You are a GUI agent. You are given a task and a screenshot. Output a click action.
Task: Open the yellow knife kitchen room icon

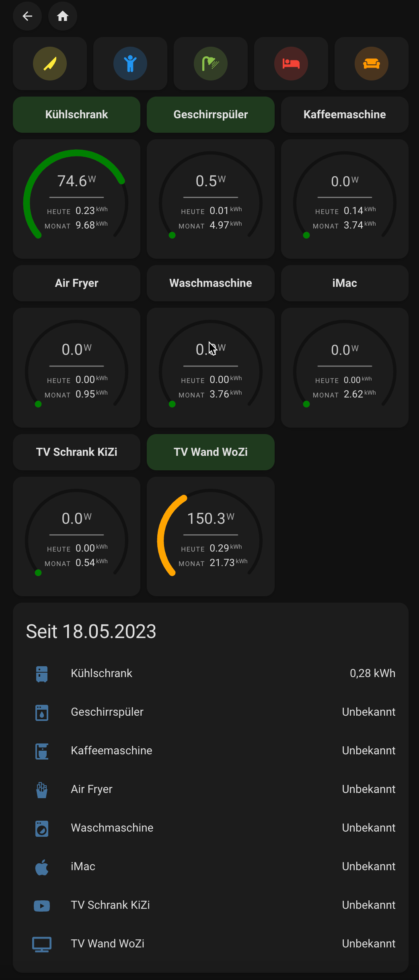pyautogui.click(x=50, y=64)
